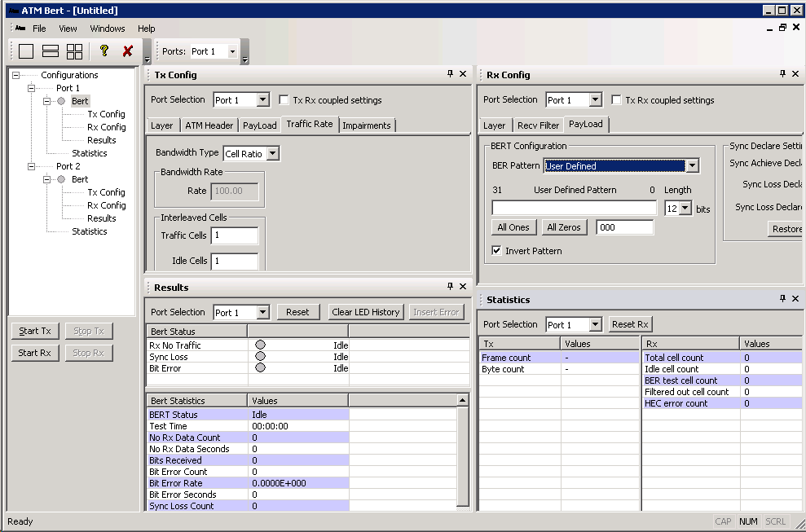Open the Help menu
Image resolution: width=806 pixels, height=532 pixels.
coord(147,29)
